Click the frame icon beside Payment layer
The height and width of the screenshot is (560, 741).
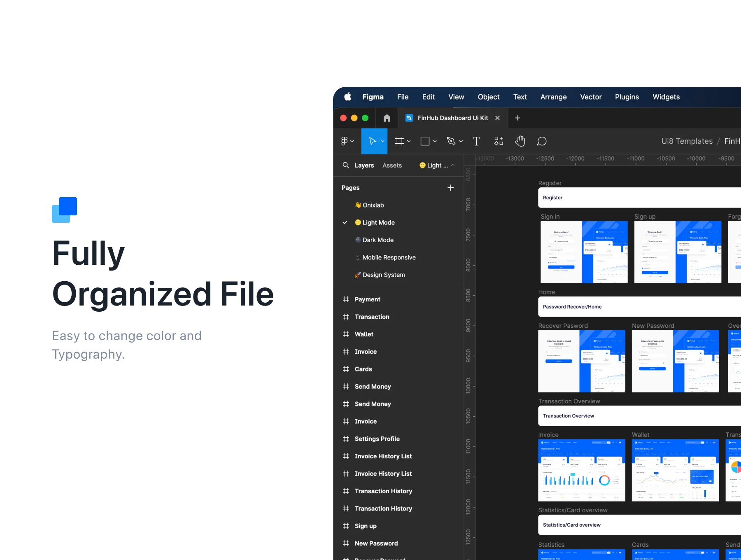[346, 299]
